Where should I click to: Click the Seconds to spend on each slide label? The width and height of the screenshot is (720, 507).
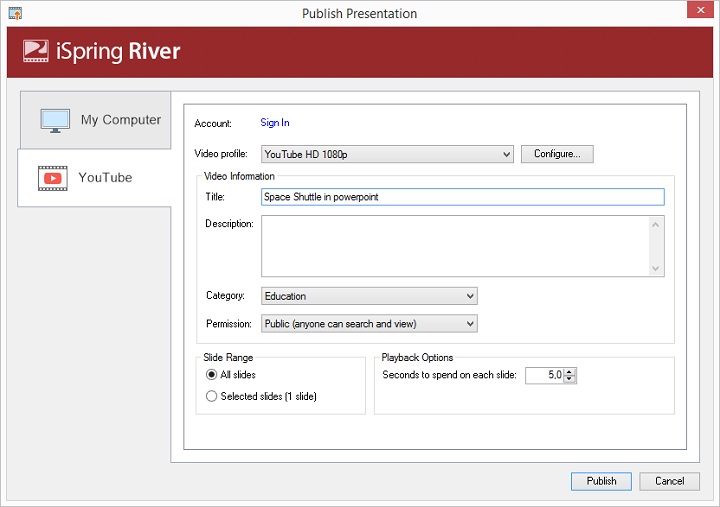click(450, 375)
